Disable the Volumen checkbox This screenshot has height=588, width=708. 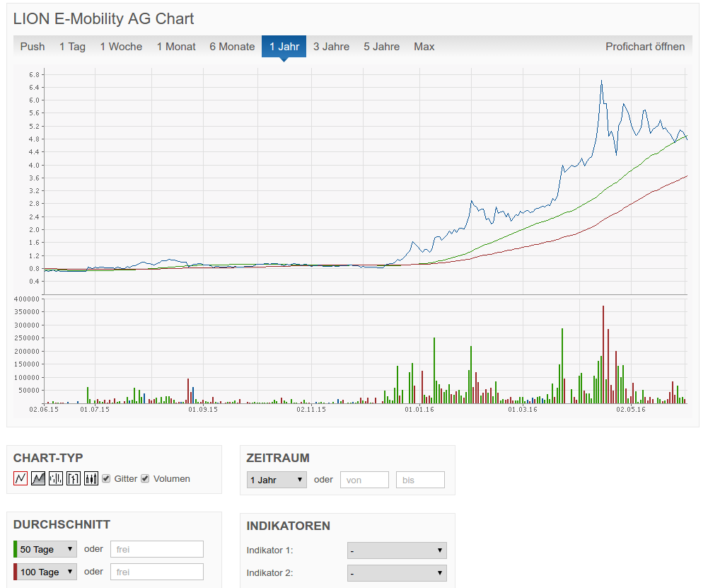145,478
